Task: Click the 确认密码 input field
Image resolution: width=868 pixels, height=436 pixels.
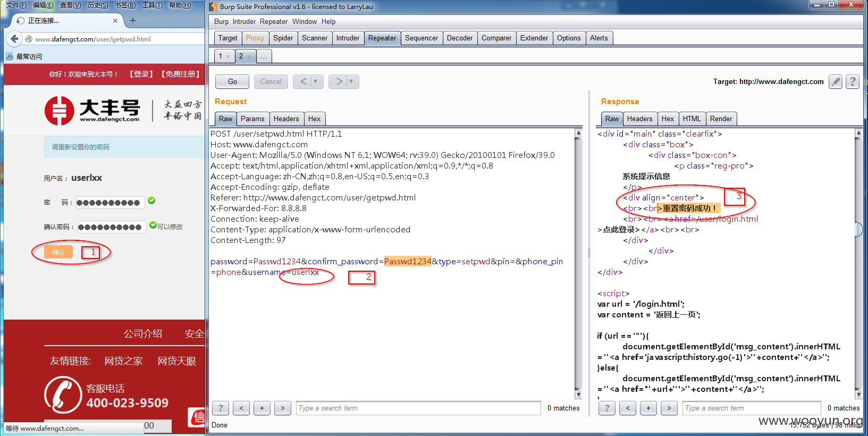Action: [112, 227]
